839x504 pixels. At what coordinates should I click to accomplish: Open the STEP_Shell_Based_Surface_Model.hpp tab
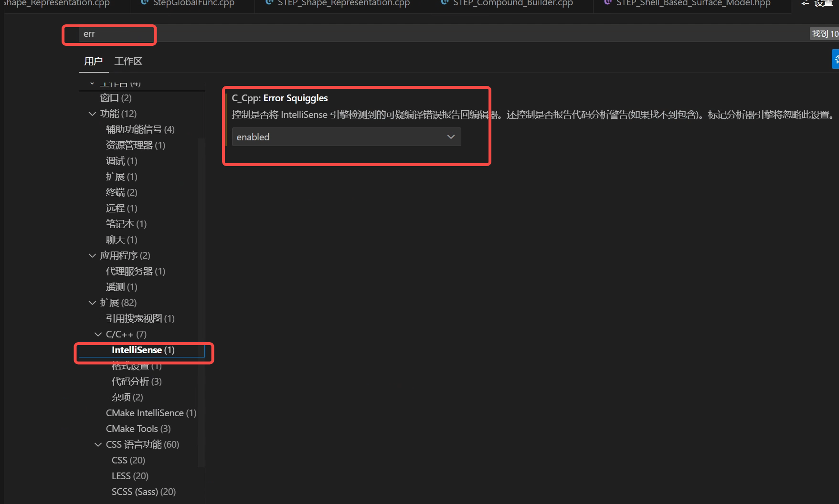[x=692, y=4]
